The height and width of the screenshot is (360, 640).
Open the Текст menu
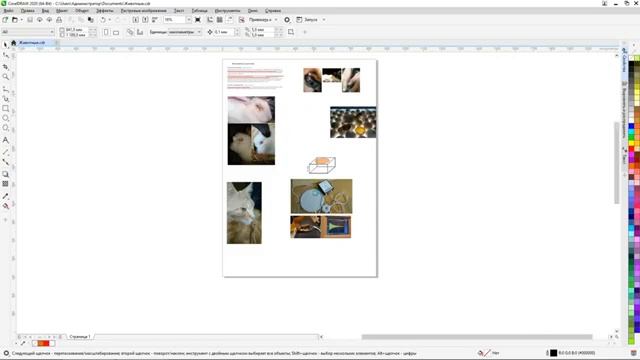click(179, 11)
